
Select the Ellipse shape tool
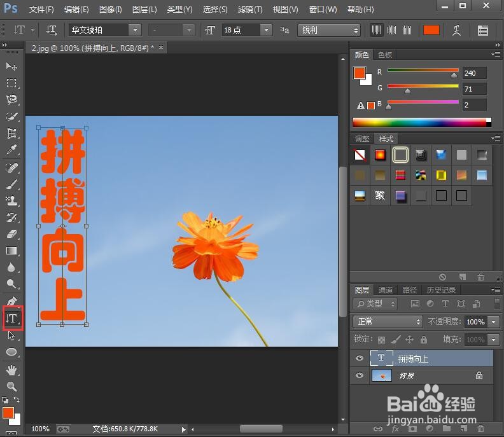click(x=11, y=352)
